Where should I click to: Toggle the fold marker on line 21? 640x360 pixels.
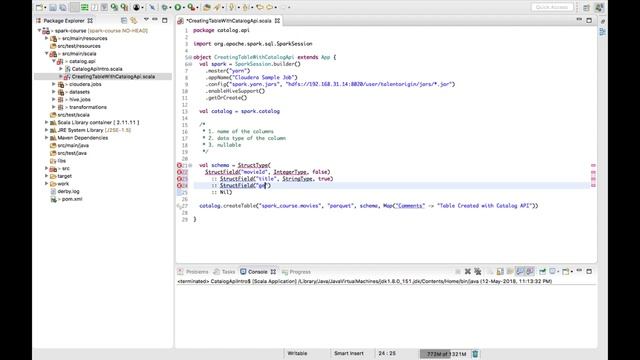pos(190,165)
